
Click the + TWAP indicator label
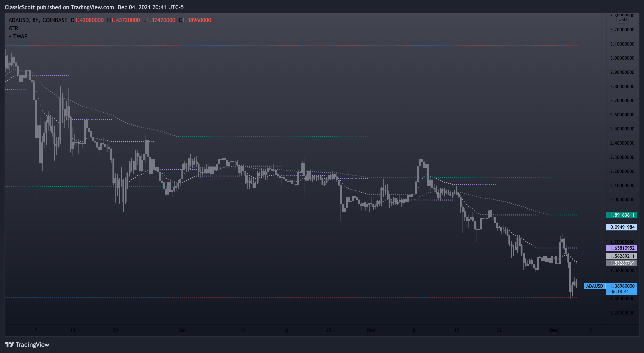pos(18,36)
